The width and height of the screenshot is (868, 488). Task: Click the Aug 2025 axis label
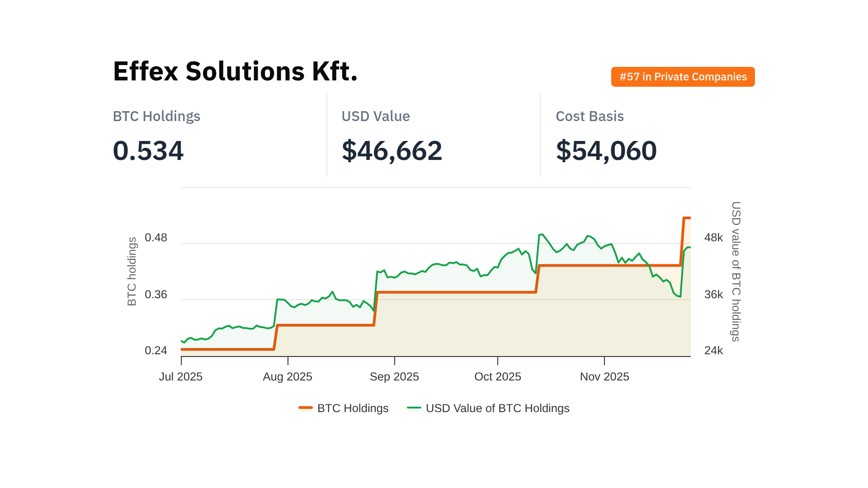288,376
